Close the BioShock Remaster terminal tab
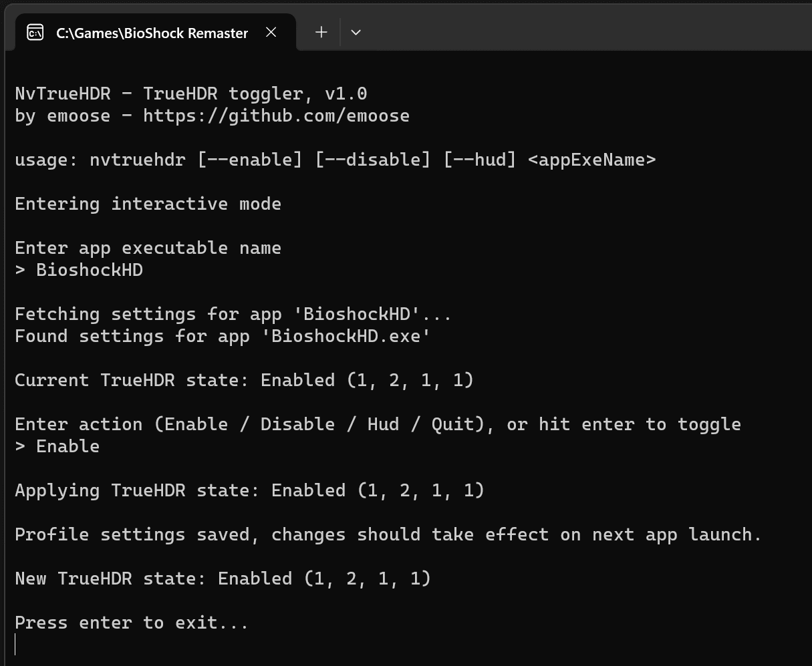 point(271,32)
